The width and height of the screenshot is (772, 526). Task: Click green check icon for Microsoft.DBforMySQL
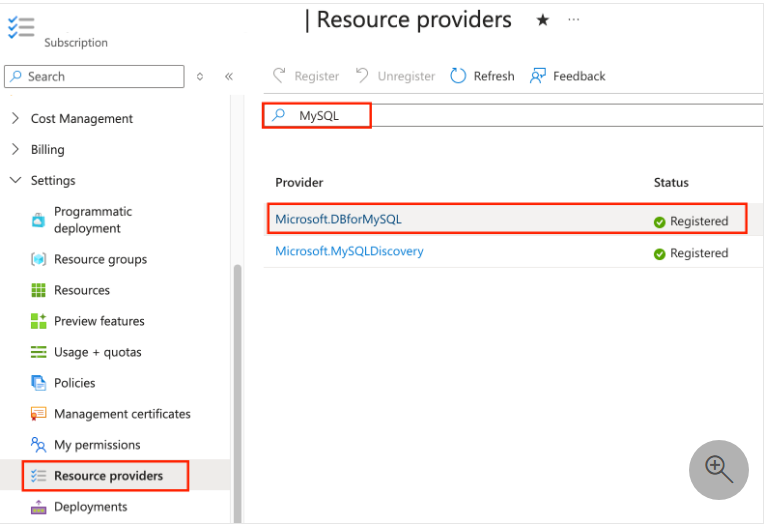click(x=660, y=222)
